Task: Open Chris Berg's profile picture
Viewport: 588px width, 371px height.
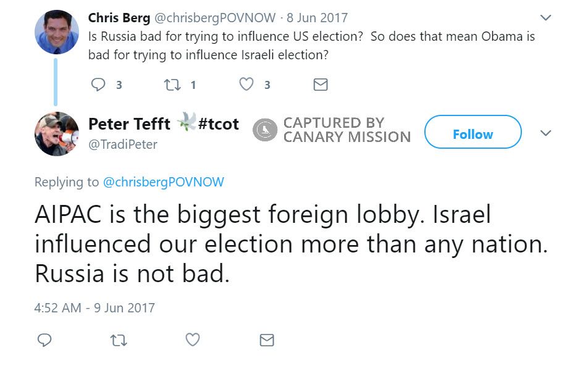Action: tap(56, 31)
